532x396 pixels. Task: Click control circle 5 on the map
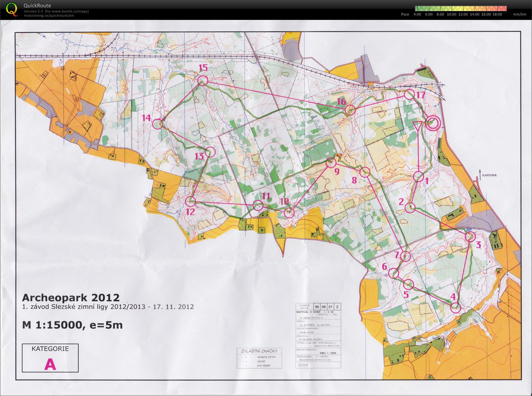pos(409,285)
